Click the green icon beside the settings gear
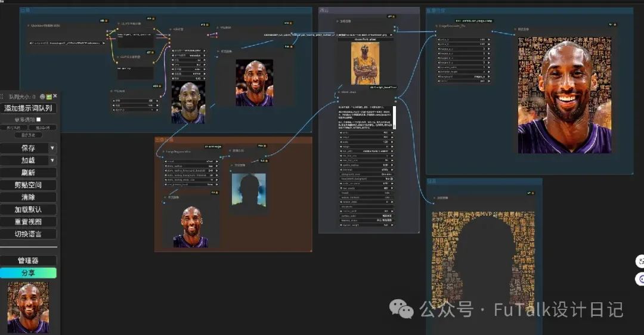Viewport: 644px width, 335px height. coord(49,97)
